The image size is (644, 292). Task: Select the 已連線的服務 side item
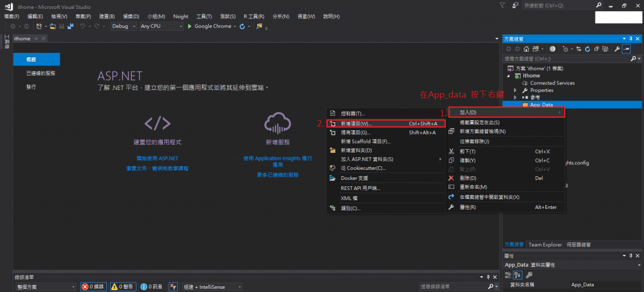[41, 73]
